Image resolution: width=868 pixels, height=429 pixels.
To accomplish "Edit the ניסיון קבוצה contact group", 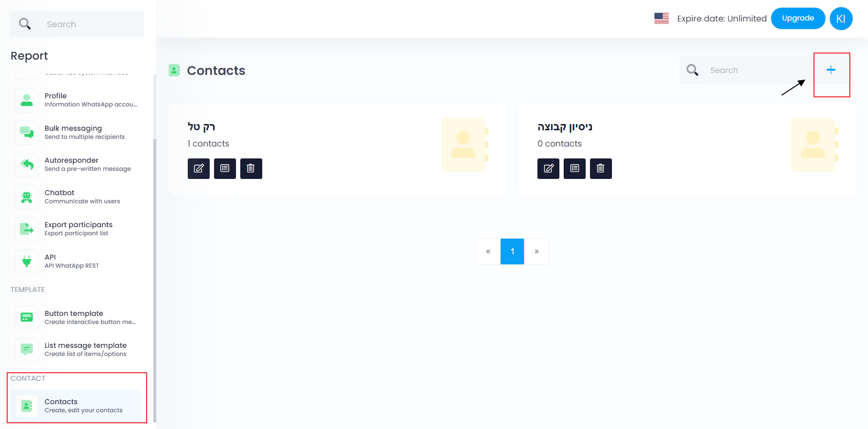I will tap(548, 168).
